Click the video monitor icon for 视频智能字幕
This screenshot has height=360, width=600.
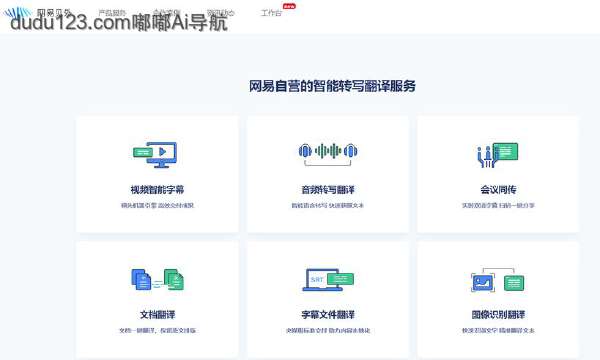[155, 155]
